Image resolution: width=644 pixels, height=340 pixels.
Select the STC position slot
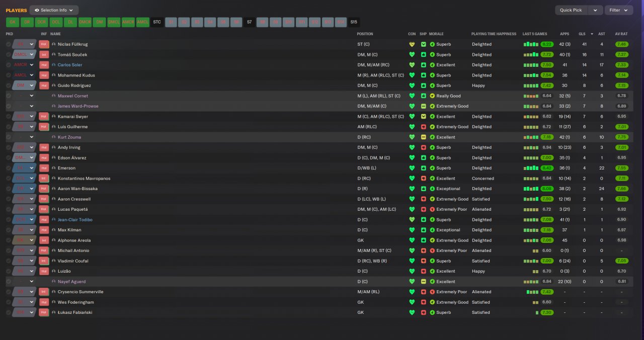[x=157, y=22]
